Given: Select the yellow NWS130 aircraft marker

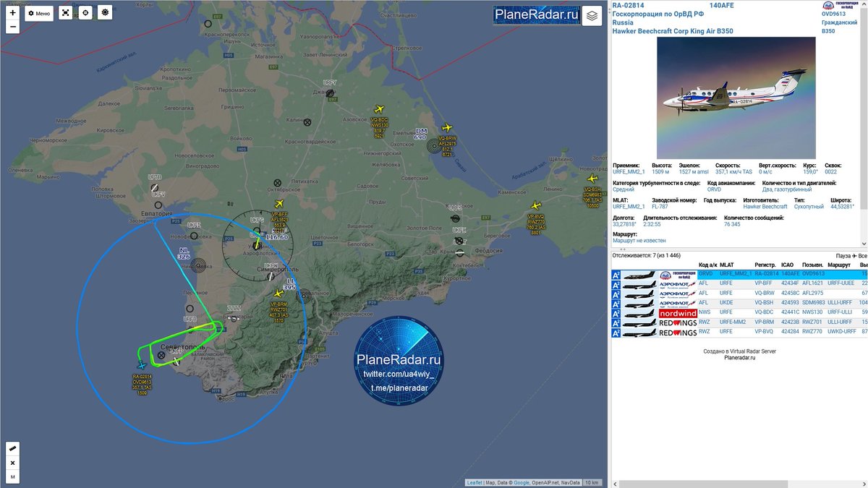Looking at the screenshot, I should (380, 108).
